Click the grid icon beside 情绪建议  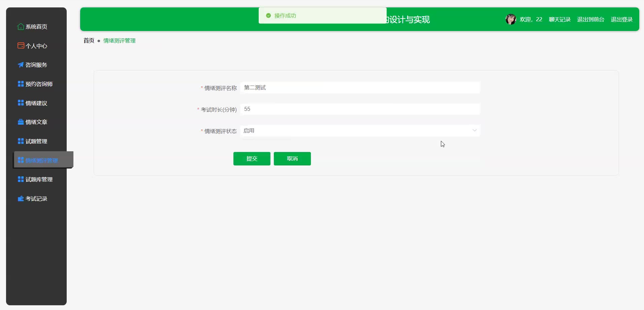click(21, 103)
